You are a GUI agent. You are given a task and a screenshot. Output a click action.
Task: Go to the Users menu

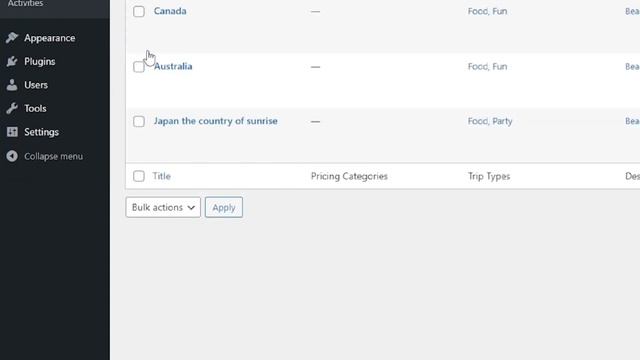click(36, 85)
